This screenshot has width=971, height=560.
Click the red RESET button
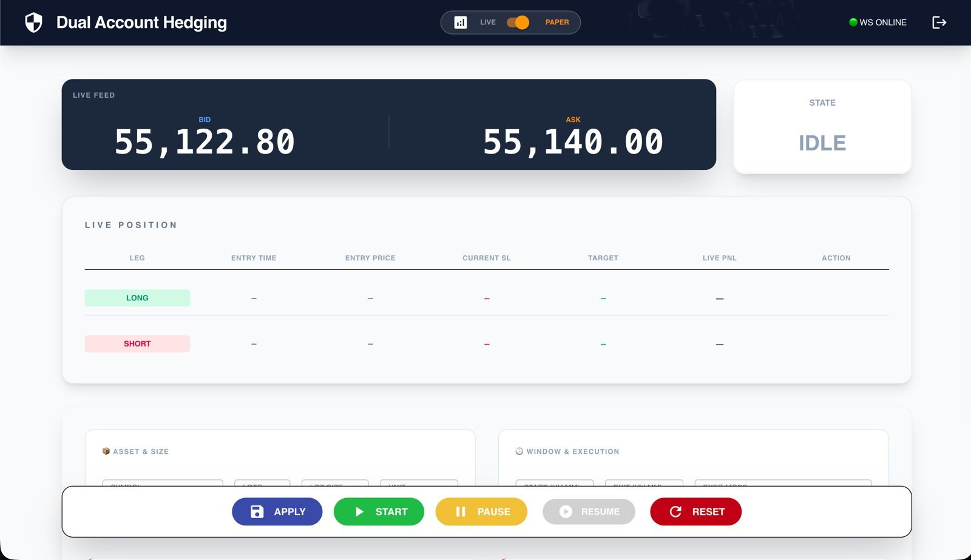tap(696, 511)
